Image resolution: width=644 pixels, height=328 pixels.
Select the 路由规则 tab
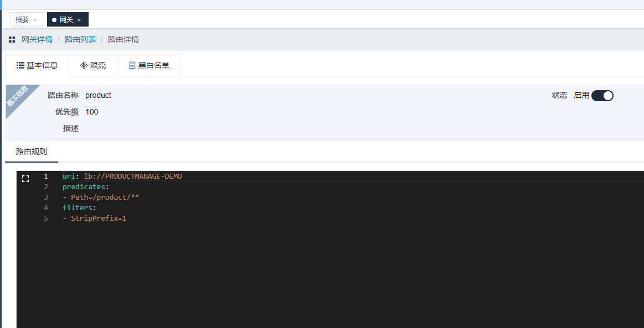32,152
